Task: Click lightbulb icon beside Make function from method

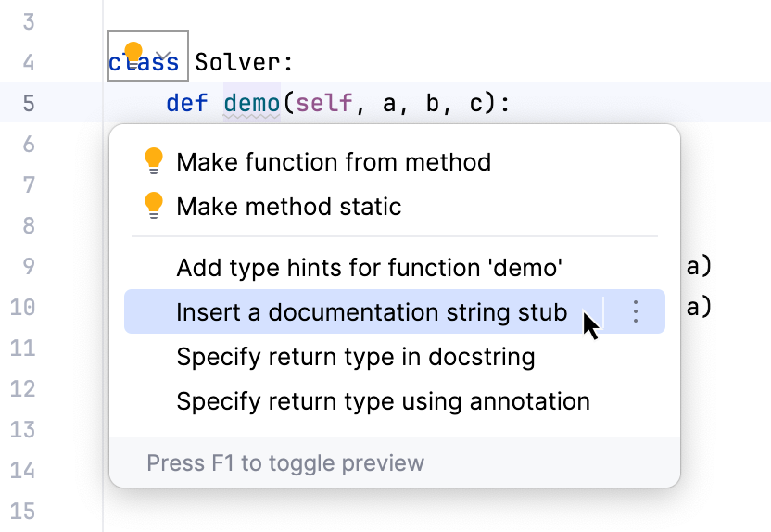Action: point(154,162)
